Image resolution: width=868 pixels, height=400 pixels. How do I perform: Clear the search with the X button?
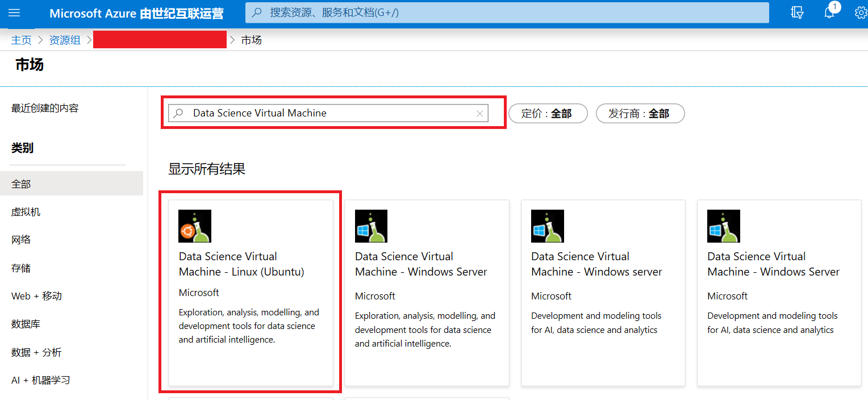point(480,113)
